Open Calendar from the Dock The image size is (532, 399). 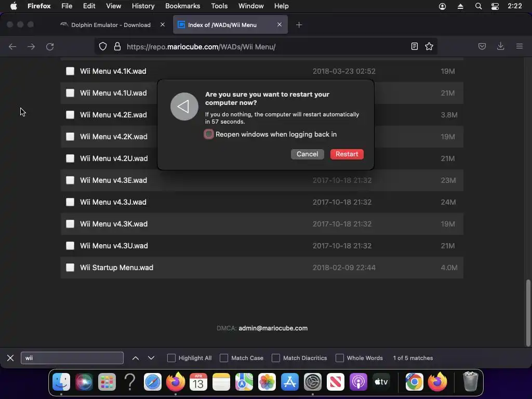point(198,382)
